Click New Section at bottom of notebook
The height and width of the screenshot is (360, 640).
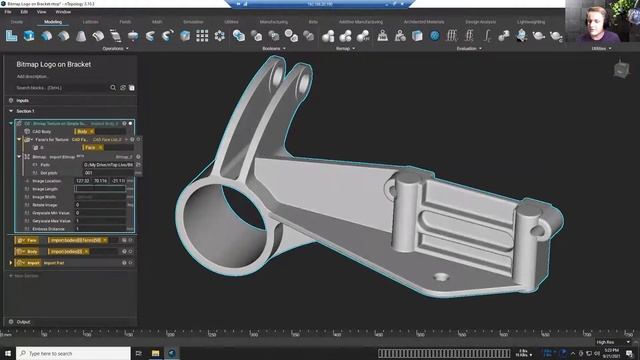24,276
